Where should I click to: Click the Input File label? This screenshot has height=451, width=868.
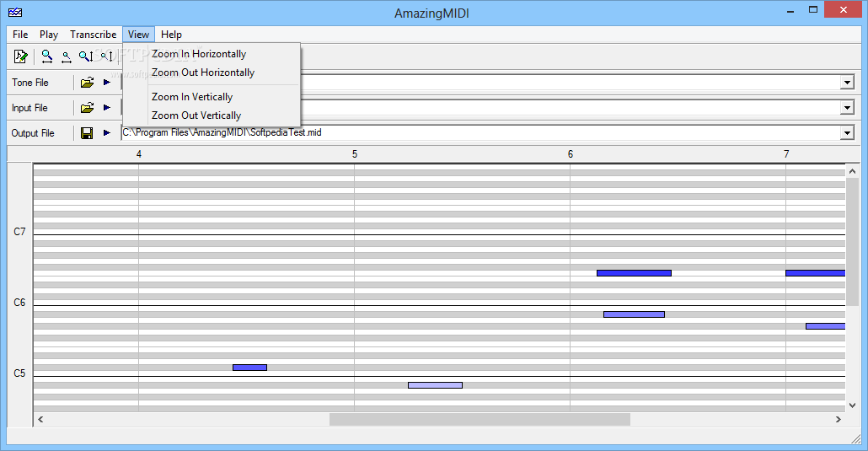29,108
